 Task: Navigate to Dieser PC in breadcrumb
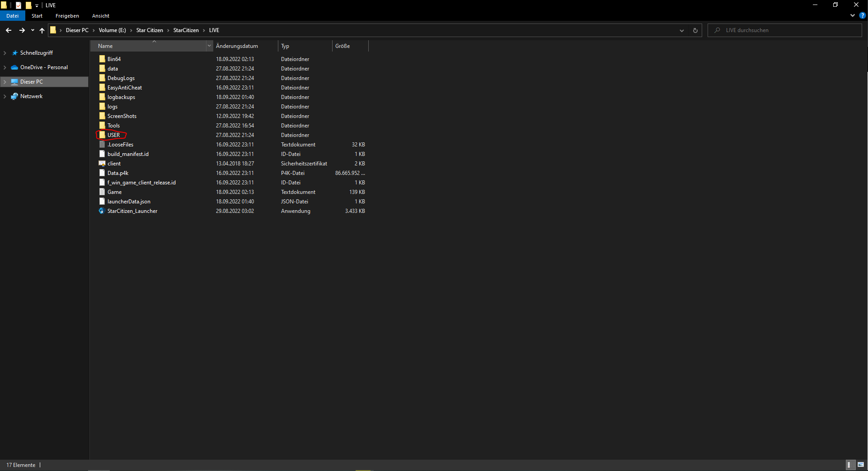pyautogui.click(x=77, y=30)
